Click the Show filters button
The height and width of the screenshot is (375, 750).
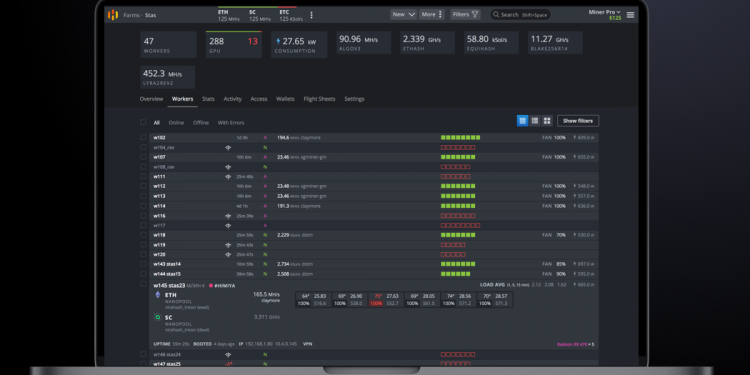[x=578, y=121]
